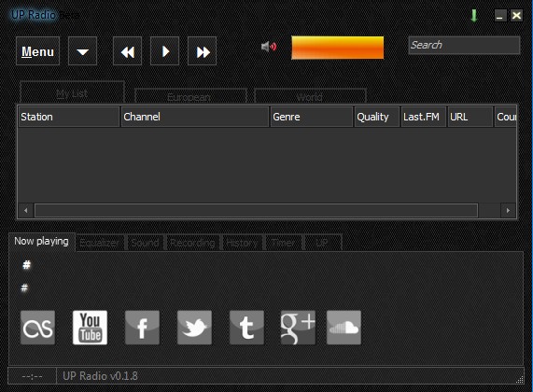Open the Equalizer tab
Image resolution: width=533 pixels, height=392 pixels.
[100, 243]
